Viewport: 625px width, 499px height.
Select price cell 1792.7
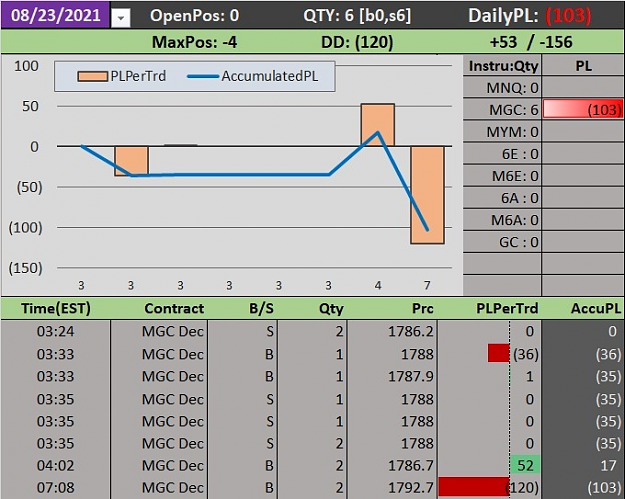click(393, 487)
